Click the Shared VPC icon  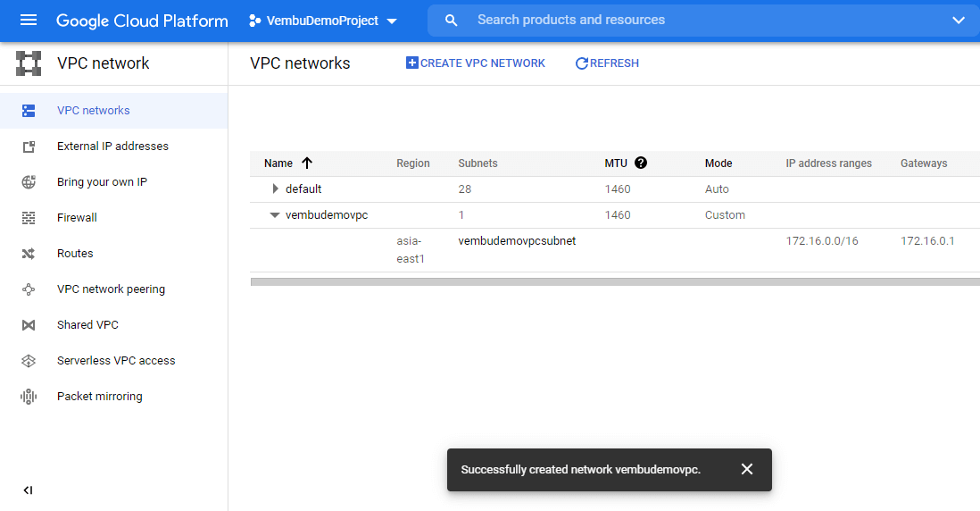[29, 325]
